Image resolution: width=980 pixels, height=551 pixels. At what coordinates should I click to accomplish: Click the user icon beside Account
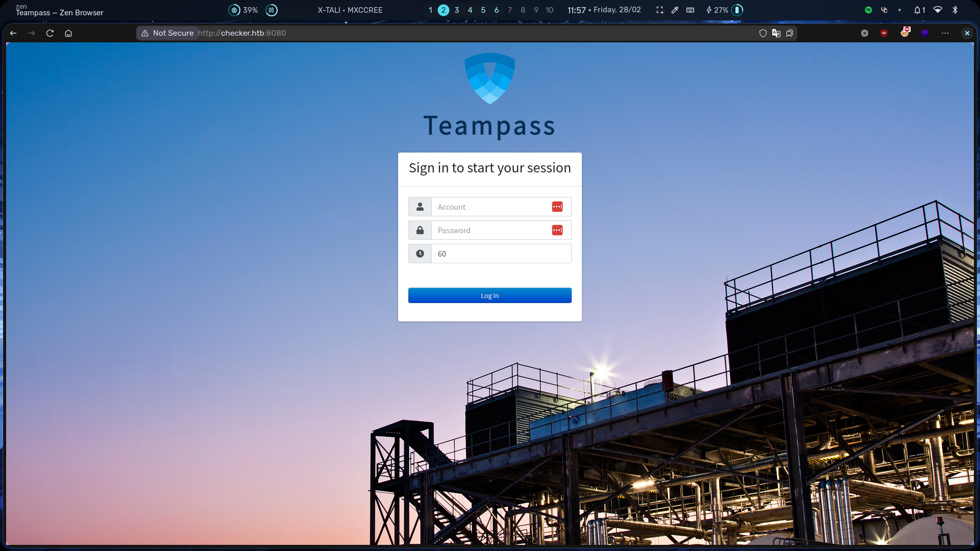[x=420, y=207]
